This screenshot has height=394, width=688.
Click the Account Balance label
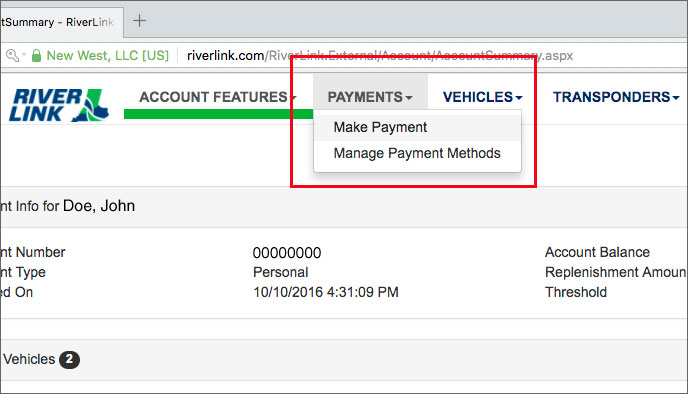click(x=597, y=252)
